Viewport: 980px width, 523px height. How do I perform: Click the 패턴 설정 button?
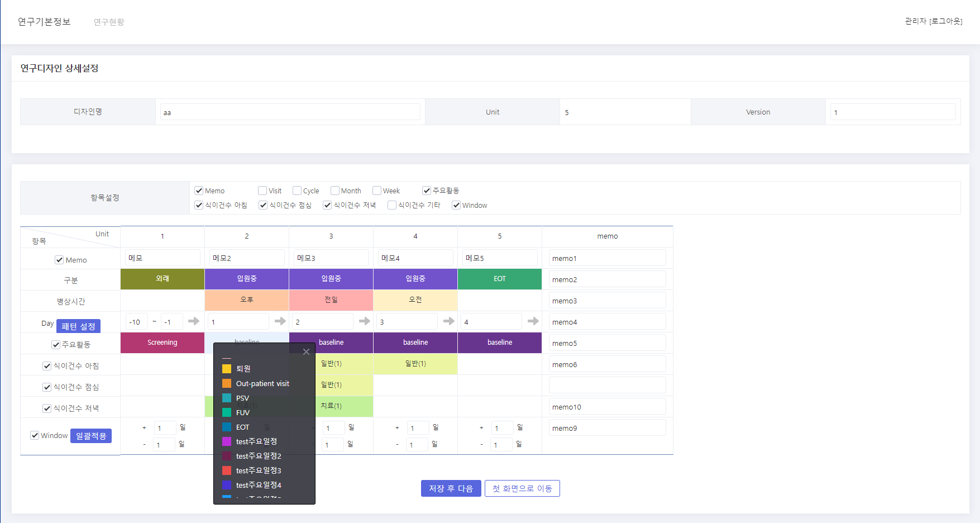pyautogui.click(x=78, y=326)
